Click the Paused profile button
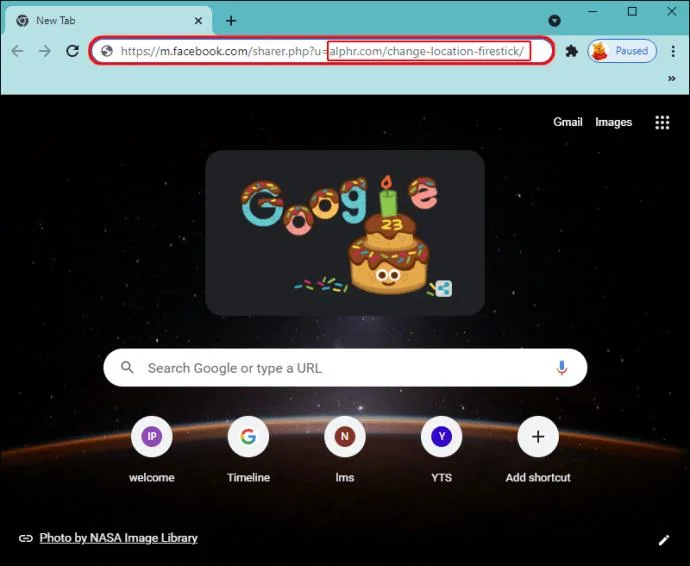Image resolution: width=690 pixels, height=566 pixels. pyautogui.click(x=622, y=51)
